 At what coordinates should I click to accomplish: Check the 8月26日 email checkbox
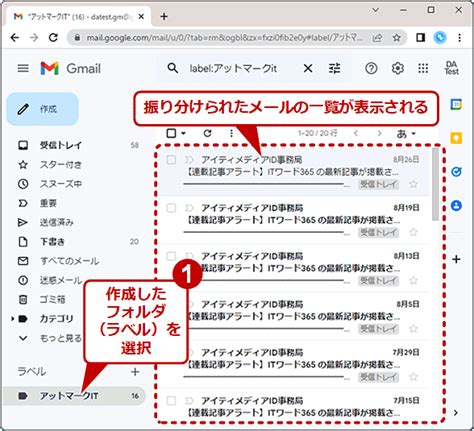point(171,160)
